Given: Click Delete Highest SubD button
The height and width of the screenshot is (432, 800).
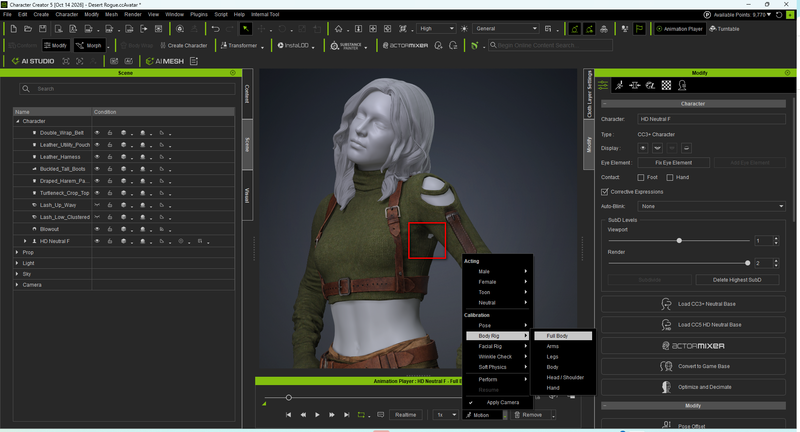Looking at the screenshot, I should [737, 280].
